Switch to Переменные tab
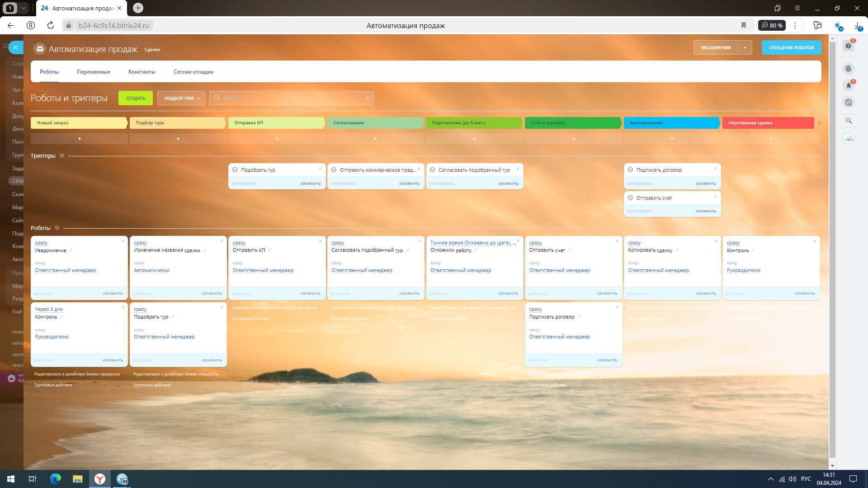 tap(94, 72)
